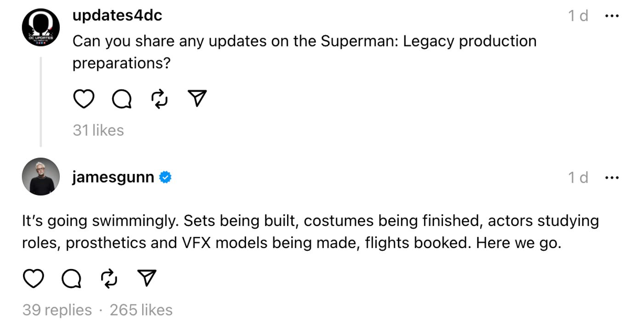Open James Gunn's profile avatar

coord(41,177)
